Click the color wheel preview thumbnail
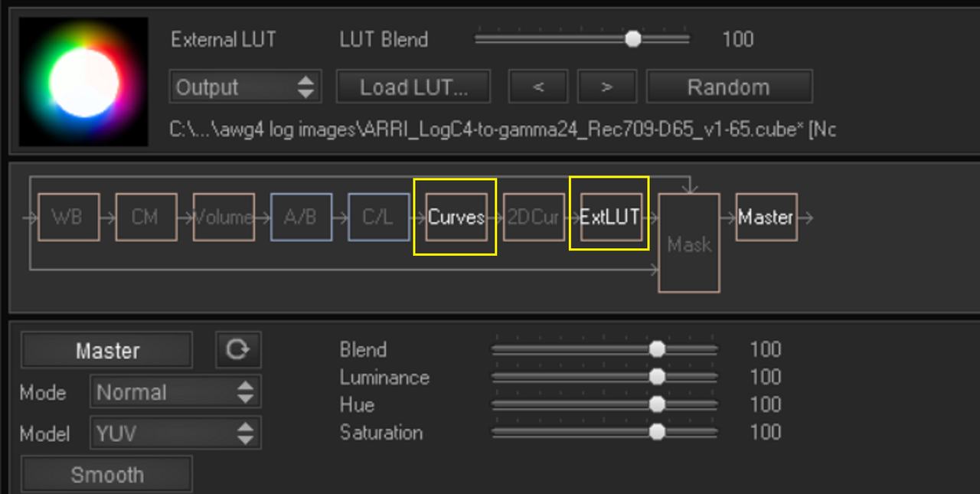980x494 pixels. click(x=83, y=82)
